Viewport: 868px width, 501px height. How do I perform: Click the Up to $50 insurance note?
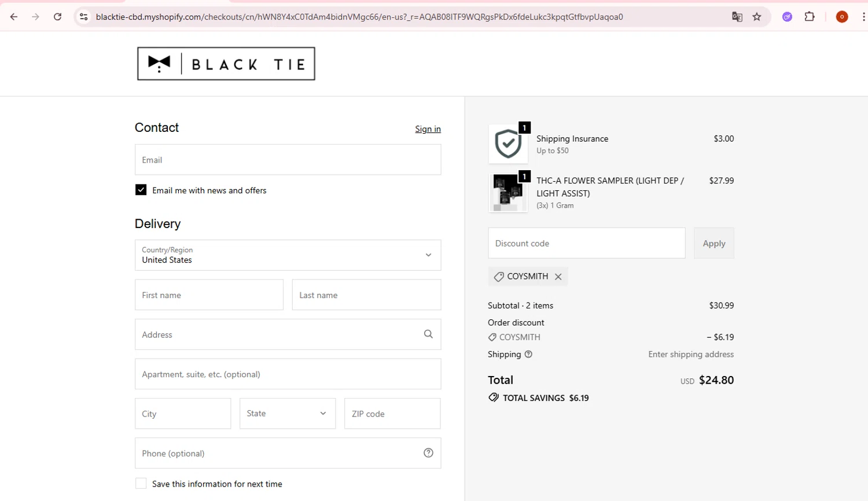tap(553, 150)
